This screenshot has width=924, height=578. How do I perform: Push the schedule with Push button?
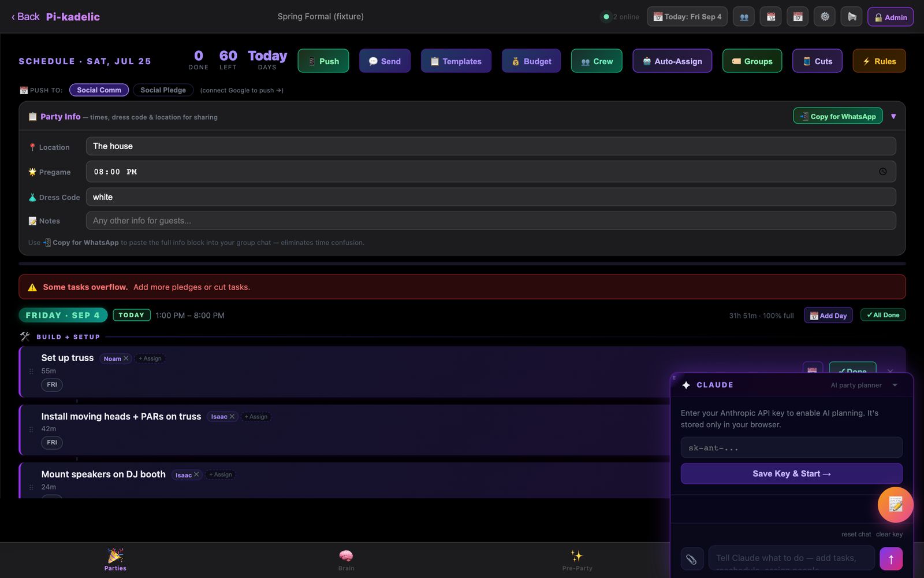[x=323, y=61]
